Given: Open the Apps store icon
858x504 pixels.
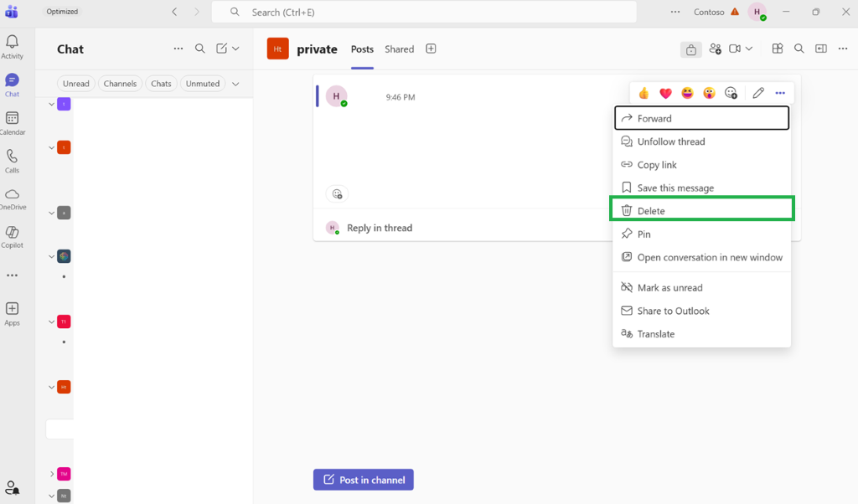Looking at the screenshot, I should pos(12,314).
